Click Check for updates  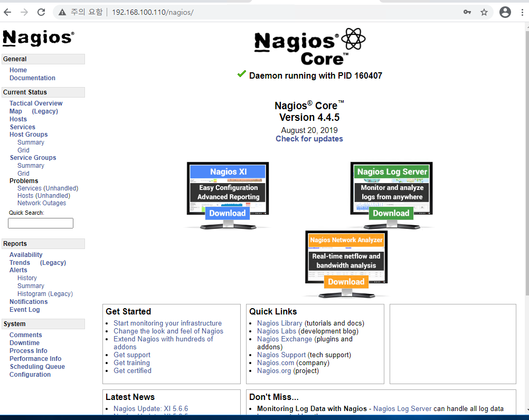point(309,139)
